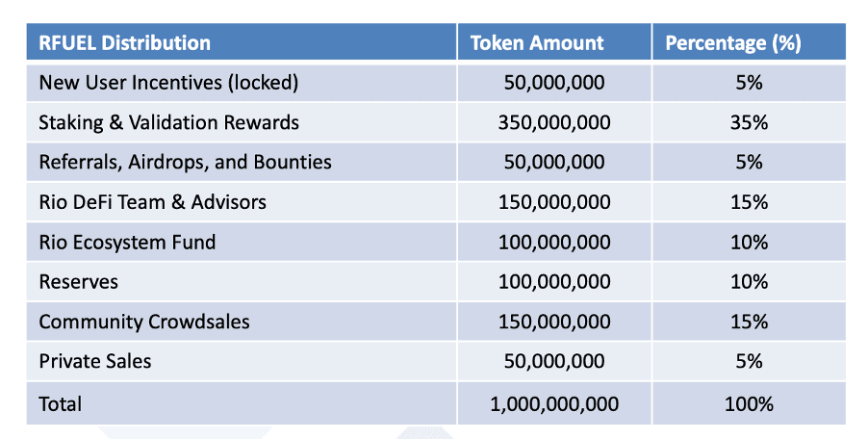Click the Private Sales 5% cell
The height and width of the screenshot is (439, 868).
(x=749, y=361)
